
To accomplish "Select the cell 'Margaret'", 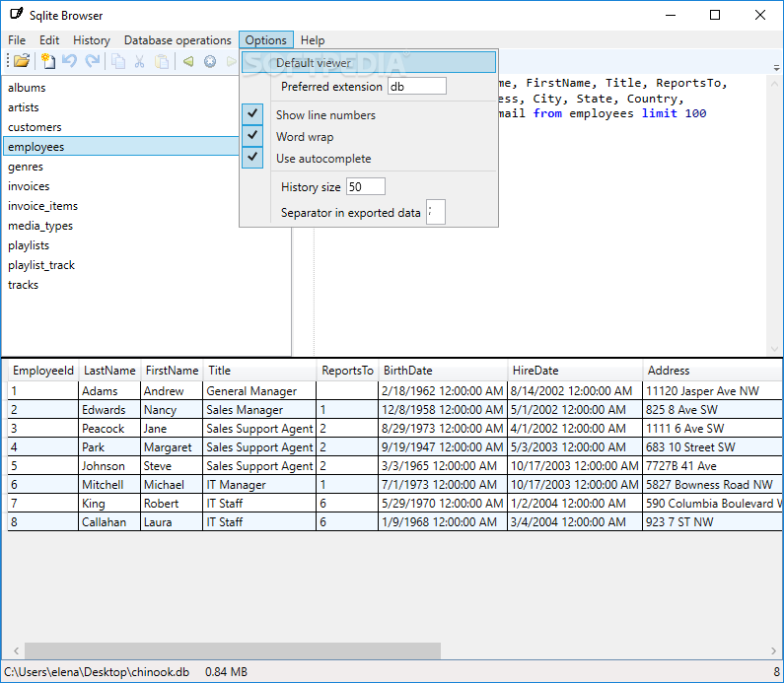I will click(172, 447).
